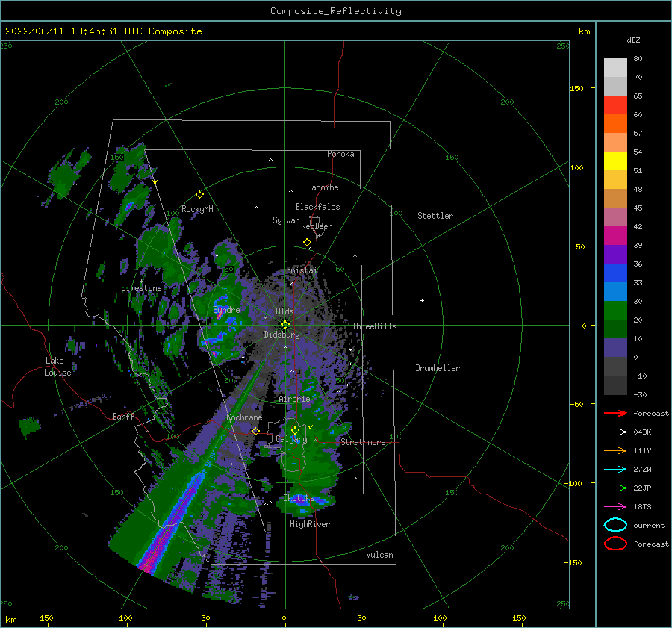Click the Composite_Reflectivity title text
The image size is (672, 628).
pos(336,11)
